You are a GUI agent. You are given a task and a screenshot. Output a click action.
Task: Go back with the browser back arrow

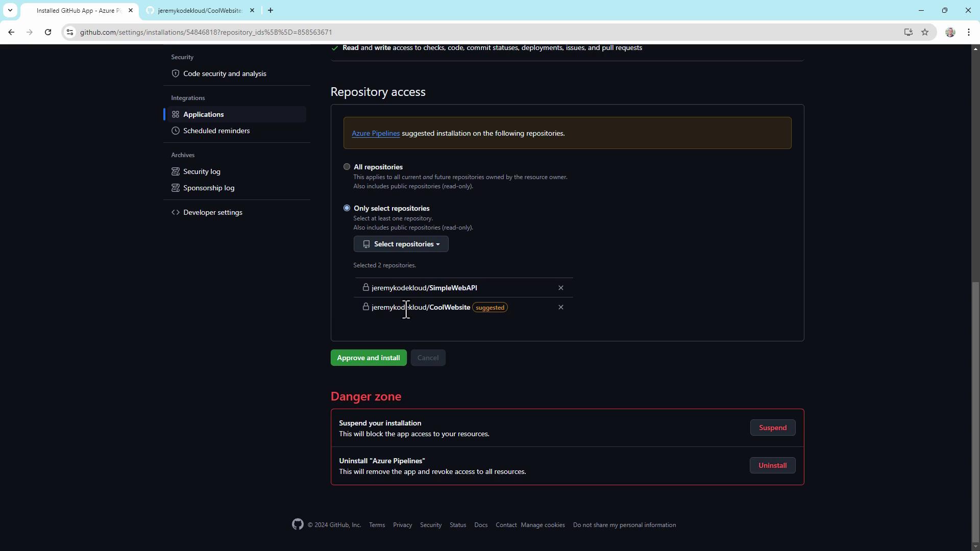[11, 32]
